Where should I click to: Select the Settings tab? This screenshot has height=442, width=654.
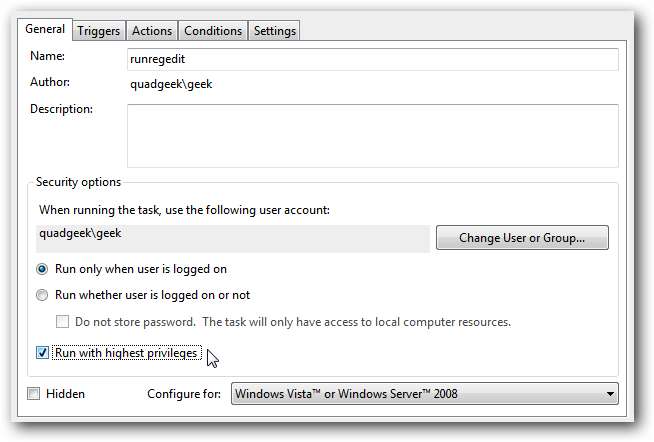[274, 31]
